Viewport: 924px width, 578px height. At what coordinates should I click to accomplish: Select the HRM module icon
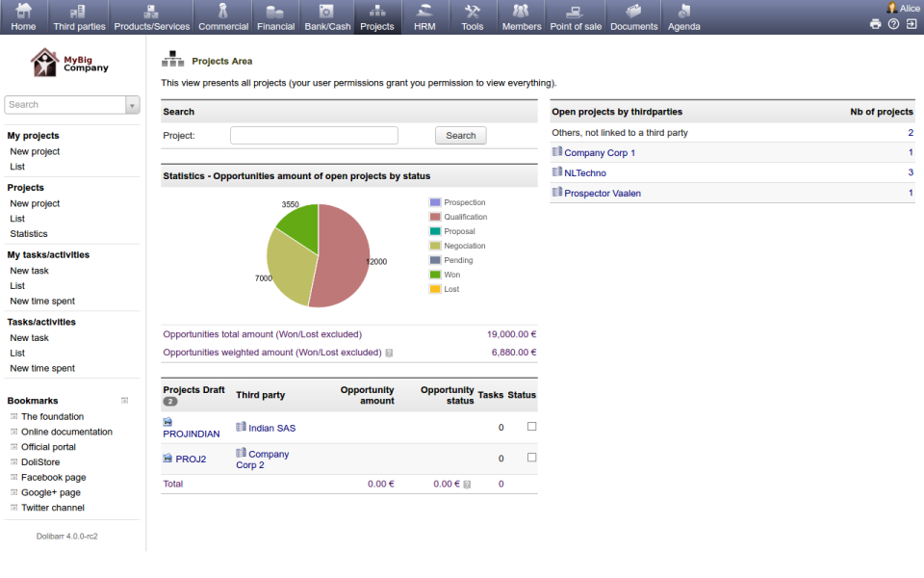click(424, 12)
